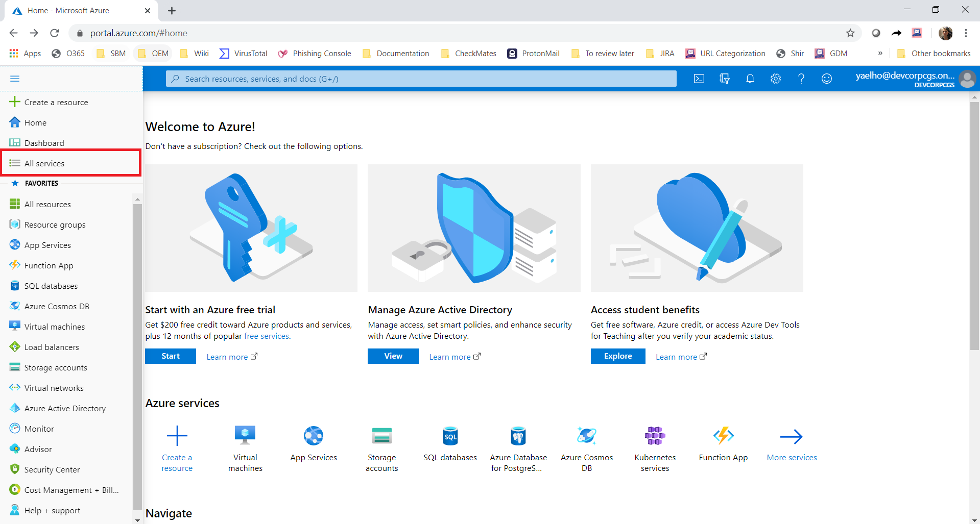This screenshot has width=980, height=524.
Task: Open Learn more under student benefits
Action: tap(681, 357)
